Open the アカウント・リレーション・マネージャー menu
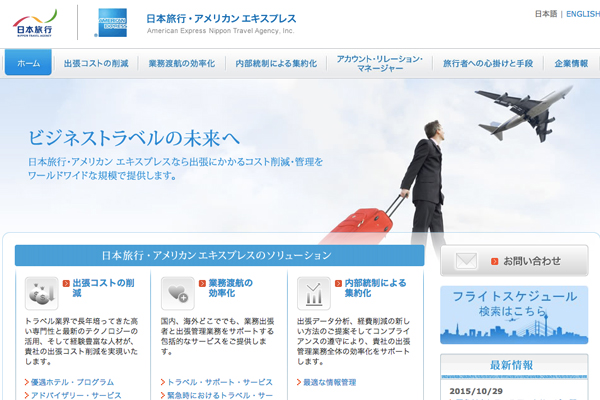Screen dimensions: 600x400 (380, 64)
